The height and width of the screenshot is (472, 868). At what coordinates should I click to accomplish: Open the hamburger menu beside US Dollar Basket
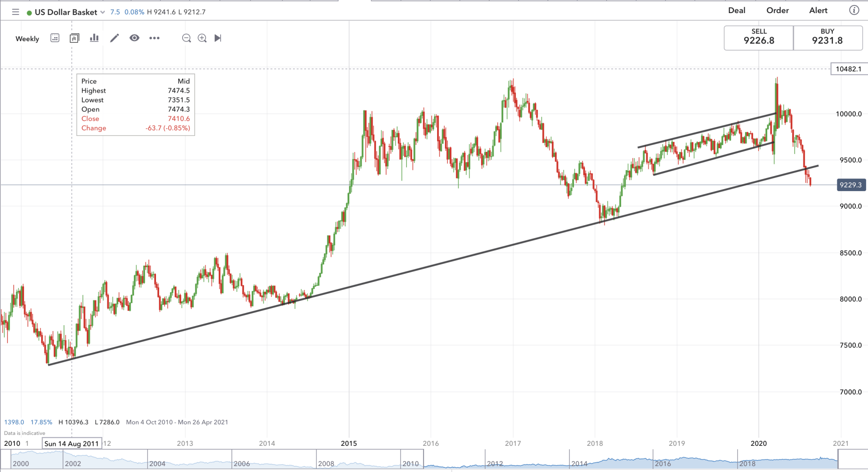(15, 12)
